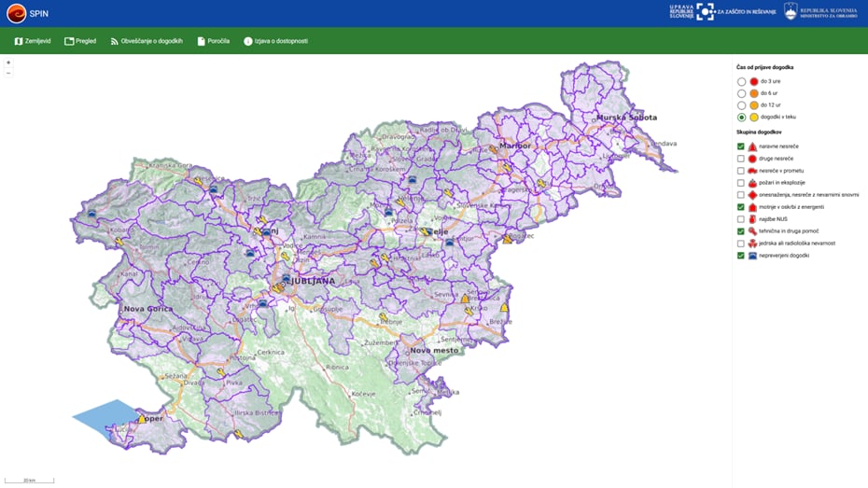Click the event marker near Koper

coord(141,420)
